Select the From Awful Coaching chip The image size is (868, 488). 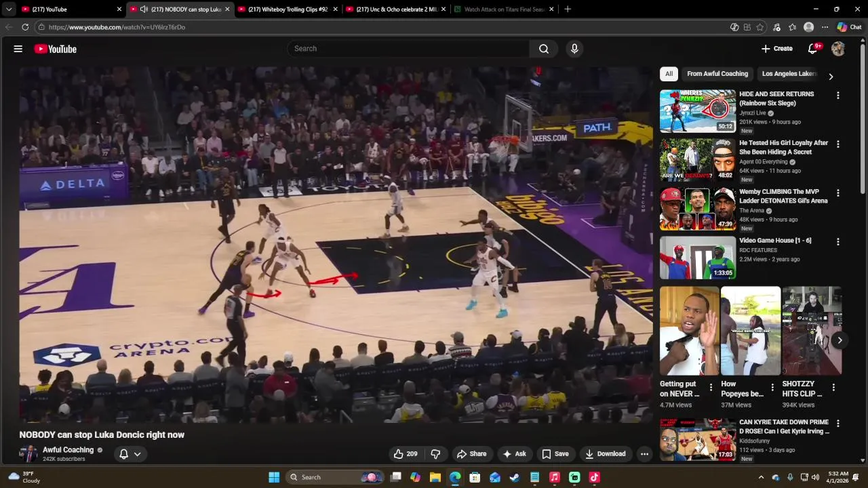pos(717,74)
